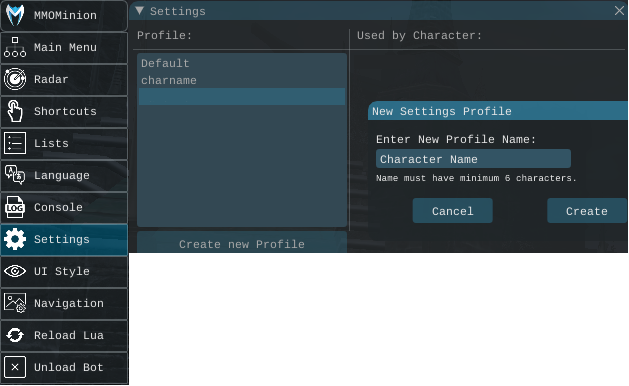Cancel the new settings profile dialog
Image resolution: width=629 pixels, height=386 pixels.
pos(452,211)
